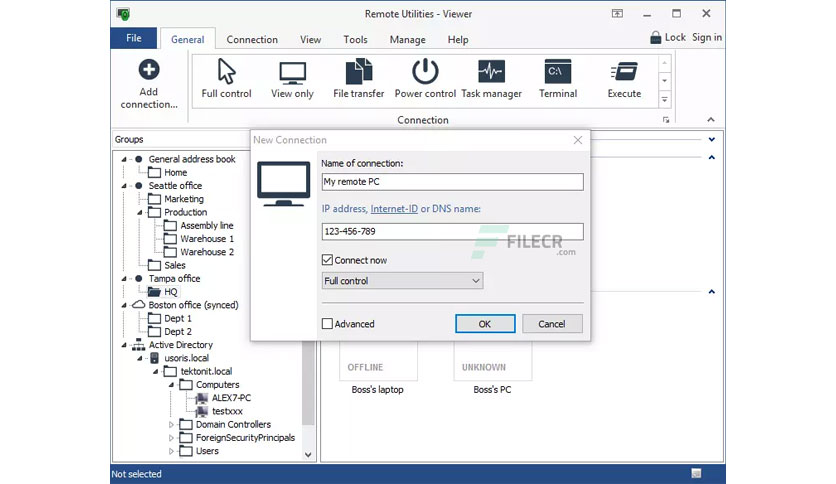Open the Full control mode dropdown
The image size is (836, 484).
click(x=403, y=280)
